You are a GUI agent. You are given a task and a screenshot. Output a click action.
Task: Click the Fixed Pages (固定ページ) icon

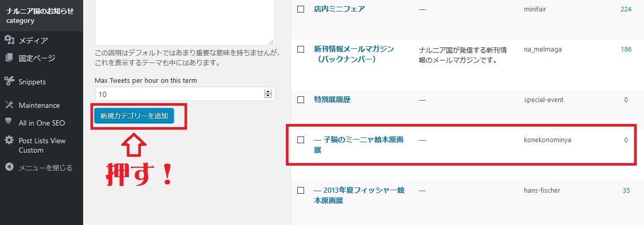(9, 58)
